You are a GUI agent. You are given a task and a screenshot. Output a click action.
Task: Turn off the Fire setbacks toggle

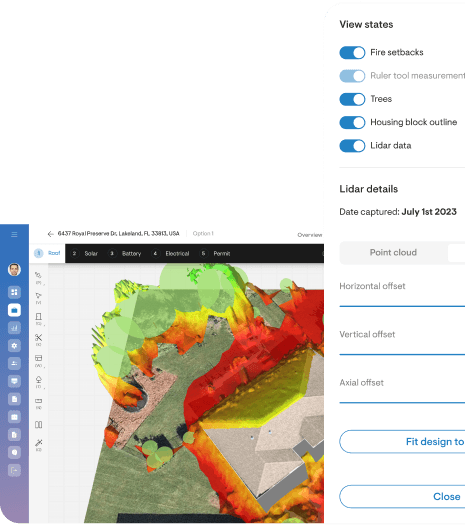pyautogui.click(x=352, y=53)
